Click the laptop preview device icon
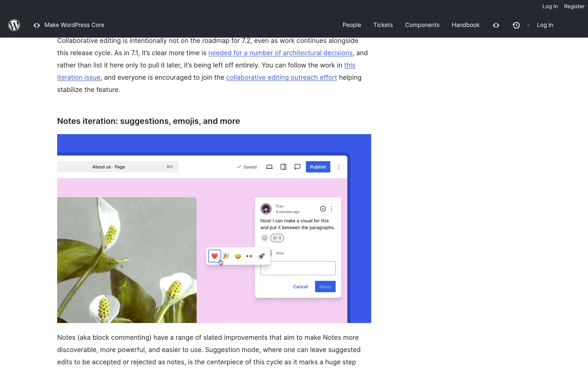 pos(269,167)
